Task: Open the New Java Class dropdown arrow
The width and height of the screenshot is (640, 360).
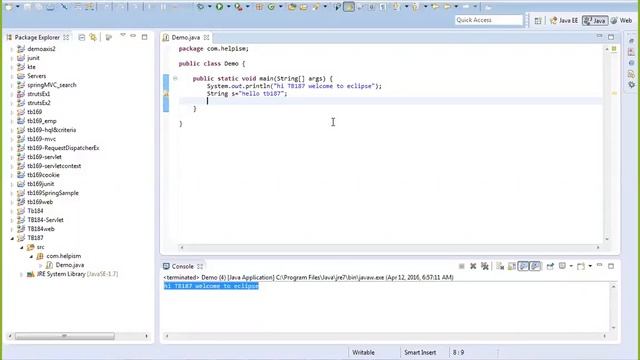Action: pyautogui.click(x=280, y=7)
